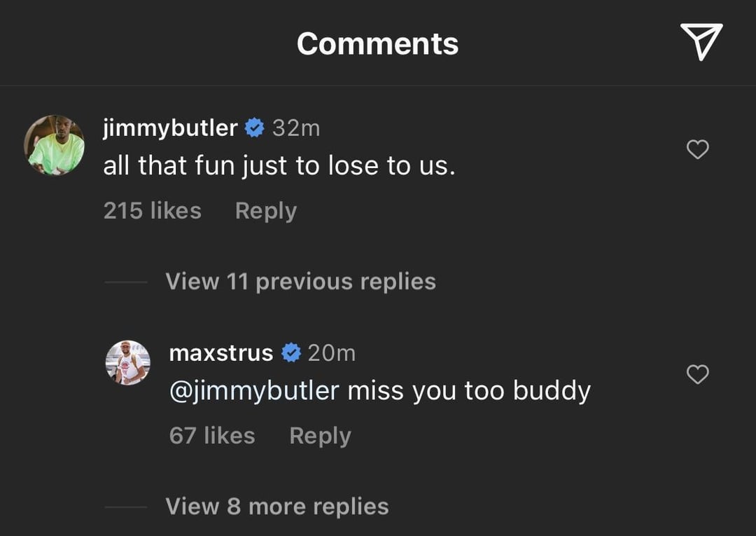Click the Comments header title
Image resolution: width=756 pixels, height=536 pixels.
click(x=377, y=43)
